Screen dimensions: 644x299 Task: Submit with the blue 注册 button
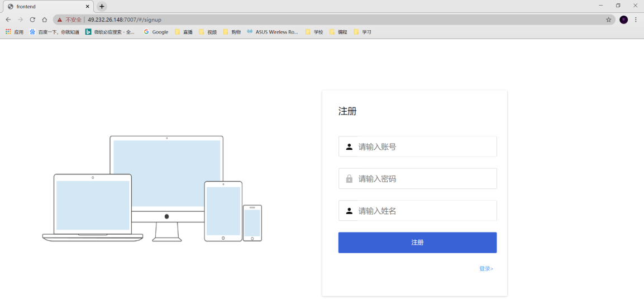[418, 243]
